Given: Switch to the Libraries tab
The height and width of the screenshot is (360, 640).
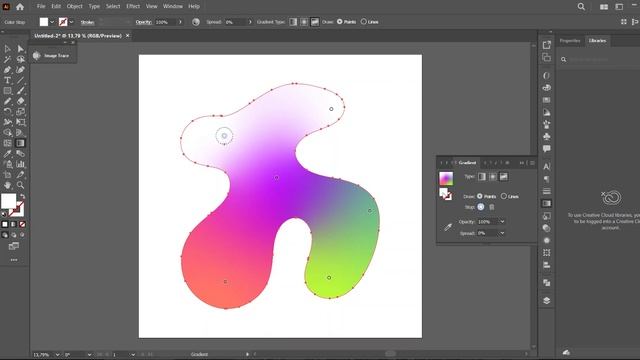Looking at the screenshot, I should point(598,41).
